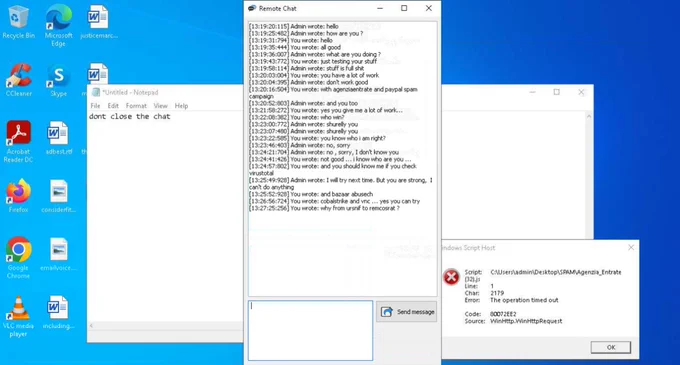This screenshot has width=680, height=365.
Task: Click chat line 'why from ursnif to remcosrat ?'
Action: tap(324, 208)
